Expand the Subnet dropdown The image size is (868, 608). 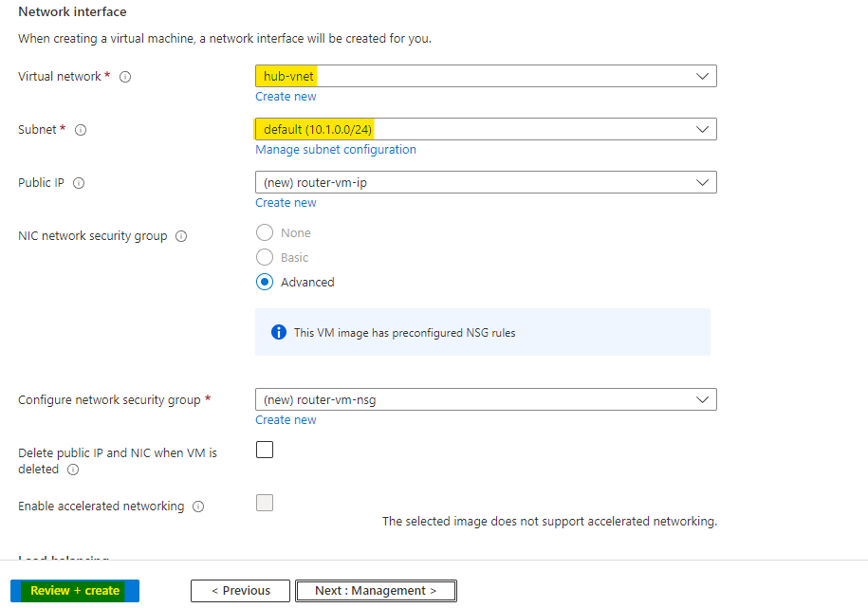[x=485, y=129]
